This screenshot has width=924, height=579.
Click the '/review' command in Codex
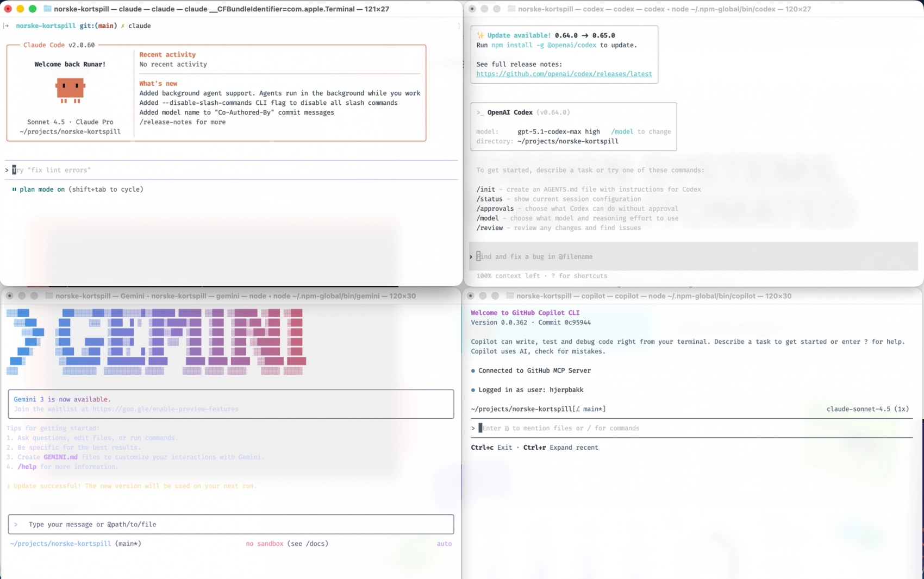click(490, 228)
